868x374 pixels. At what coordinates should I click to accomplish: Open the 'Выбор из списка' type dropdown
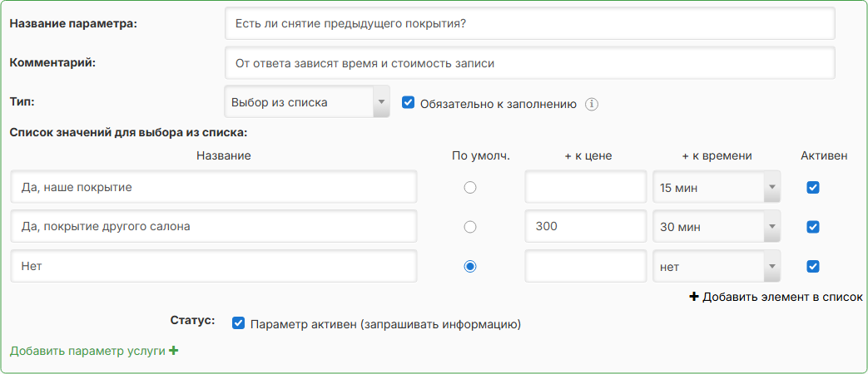(x=307, y=102)
